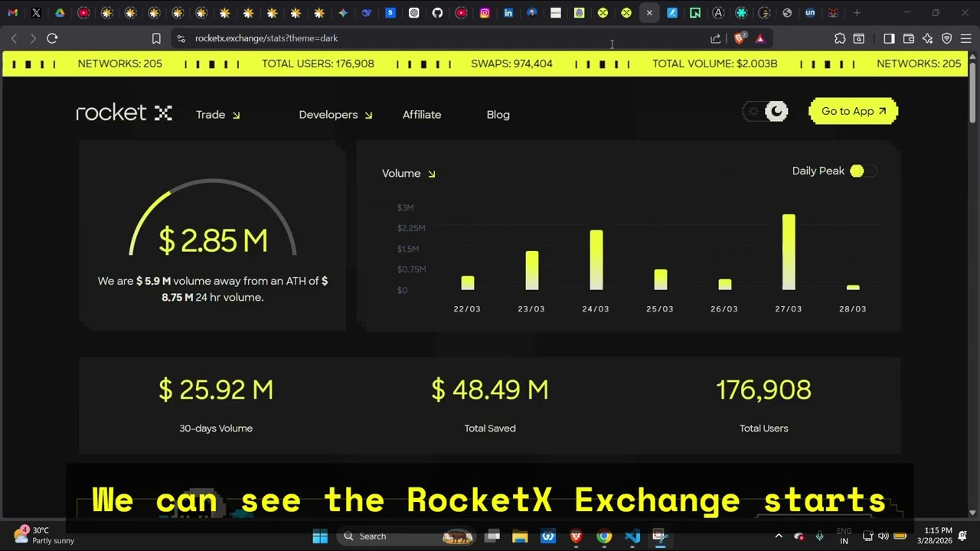Open the Windows Start menu
This screenshot has height=551, width=980.
coord(320,536)
